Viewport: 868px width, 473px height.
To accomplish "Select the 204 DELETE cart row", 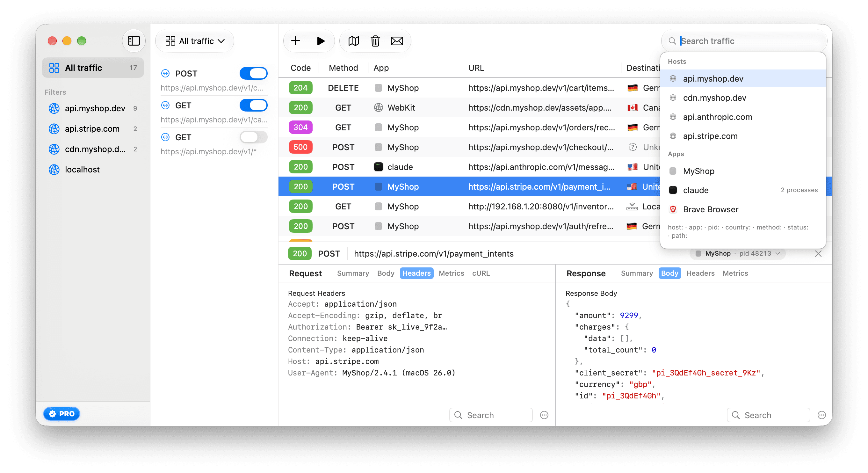I will [x=469, y=88].
